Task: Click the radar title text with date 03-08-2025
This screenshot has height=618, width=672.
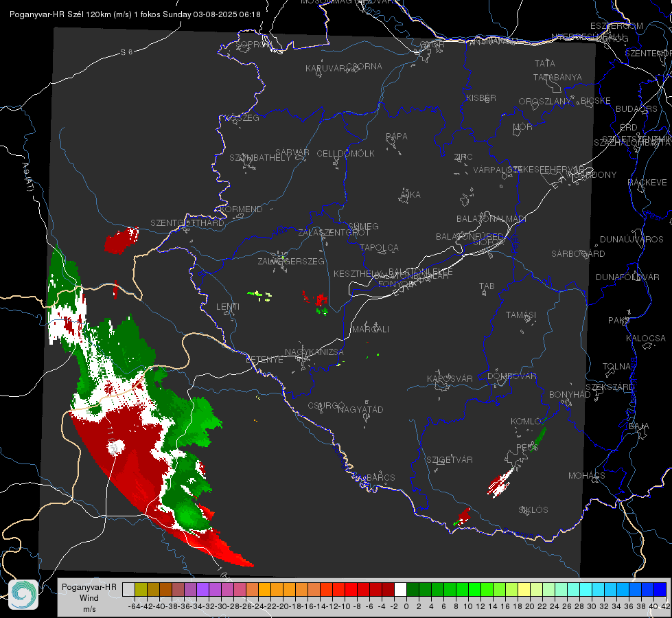Action: [135, 14]
